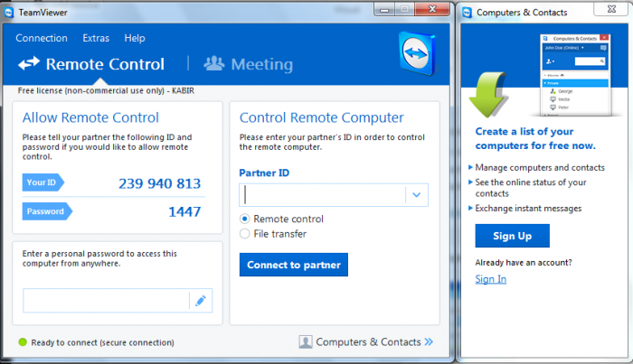Select the Remote control radio option
This screenshot has width=633, height=364.
point(245,219)
